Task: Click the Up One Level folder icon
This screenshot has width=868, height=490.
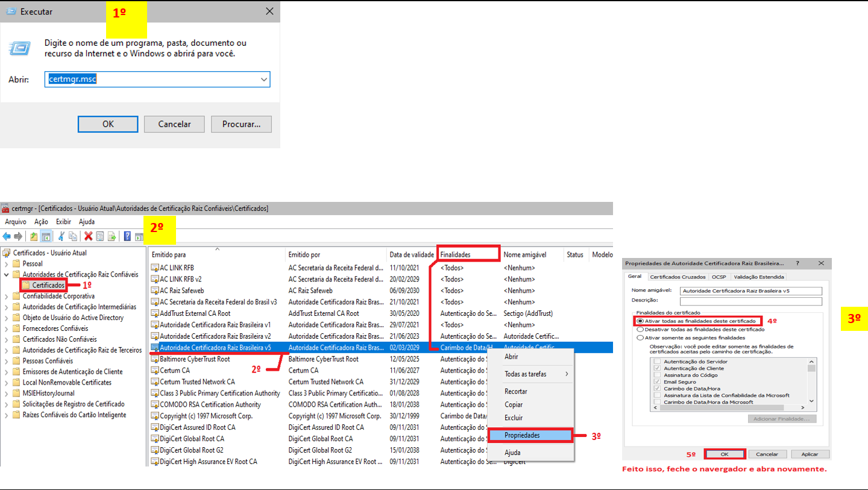Action: coord(34,236)
